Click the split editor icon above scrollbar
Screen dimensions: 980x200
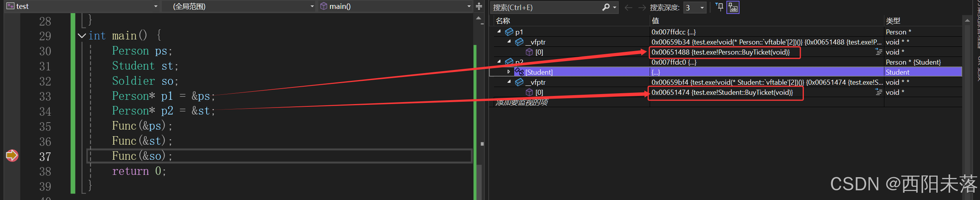(x=479, y=6)
